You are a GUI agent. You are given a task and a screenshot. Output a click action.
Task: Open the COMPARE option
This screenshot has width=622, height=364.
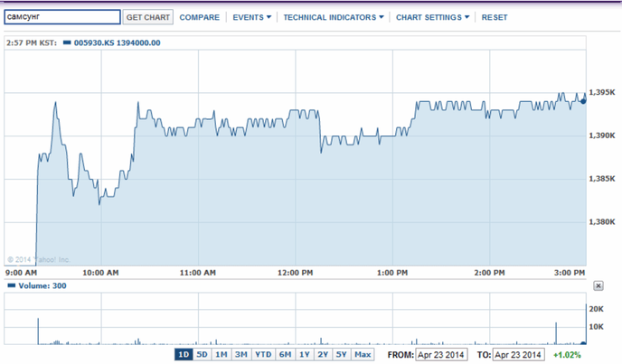[x=200, y=17]
